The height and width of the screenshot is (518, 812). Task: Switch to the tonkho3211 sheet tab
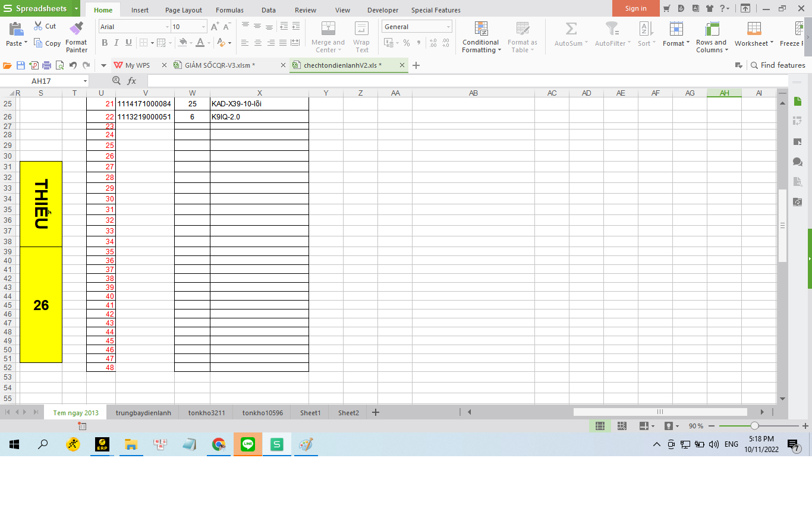click(206, 413)
